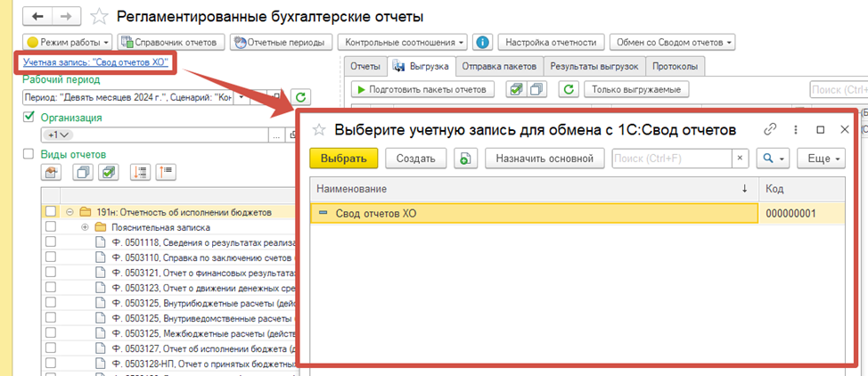Click document icon of Ф. 0503127 row

pyautogui.click(x=100, y=349)
